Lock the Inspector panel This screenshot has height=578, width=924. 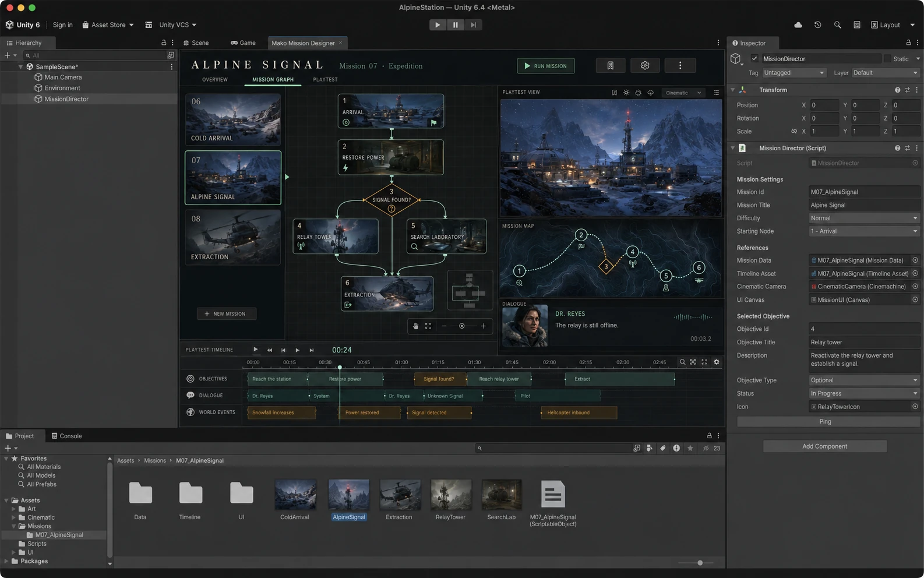[x=908, y=43]
